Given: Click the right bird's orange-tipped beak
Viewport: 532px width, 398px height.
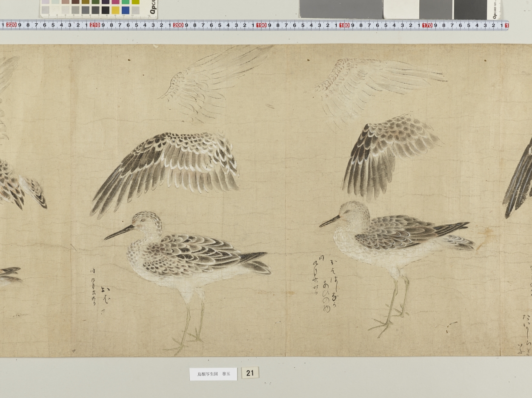Looking at the screenshot, I should point(329,222).
